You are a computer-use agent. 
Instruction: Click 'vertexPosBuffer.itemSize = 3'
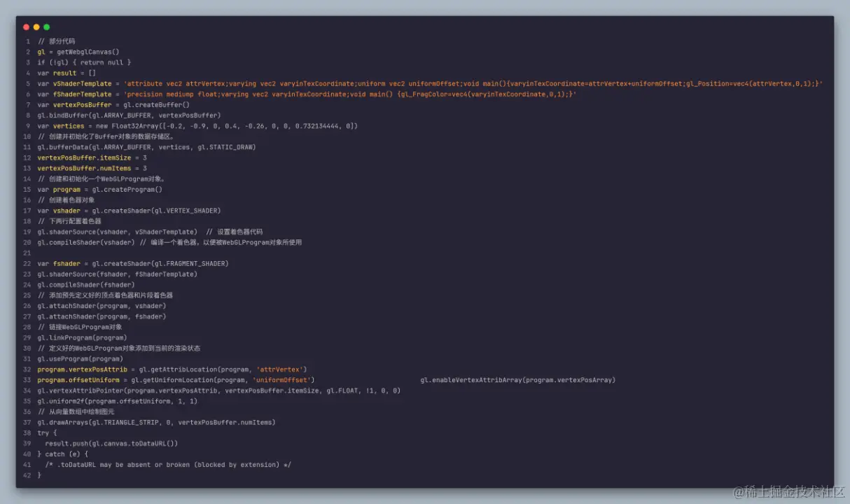(92, 157)
